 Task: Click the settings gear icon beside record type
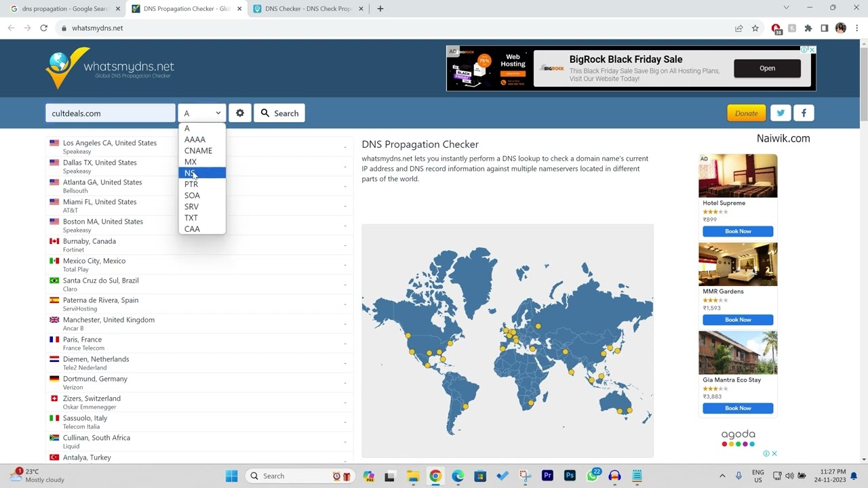coord(239,113)
